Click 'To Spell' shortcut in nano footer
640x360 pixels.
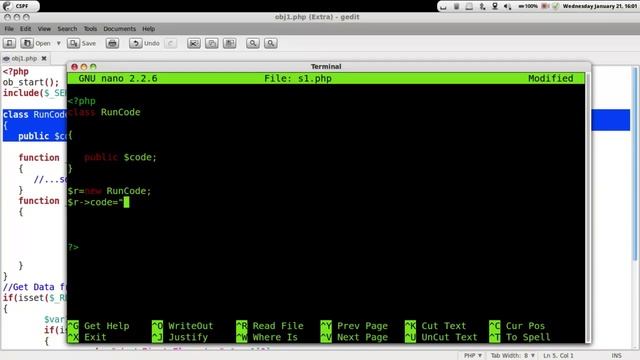[x=520, y=337]
